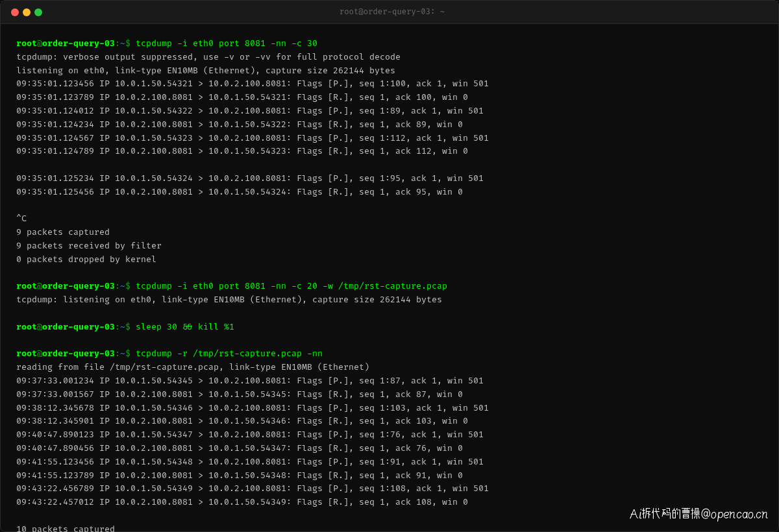Click the packet line timestamped 09:37:33.001567
The width and height of the screenshot is (779, 532).
click(240, 394)
